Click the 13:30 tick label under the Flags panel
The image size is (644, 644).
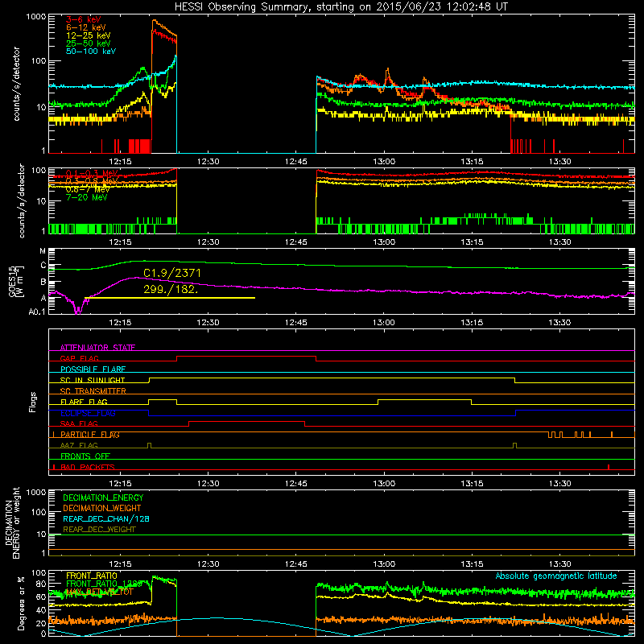pos(559,484)
